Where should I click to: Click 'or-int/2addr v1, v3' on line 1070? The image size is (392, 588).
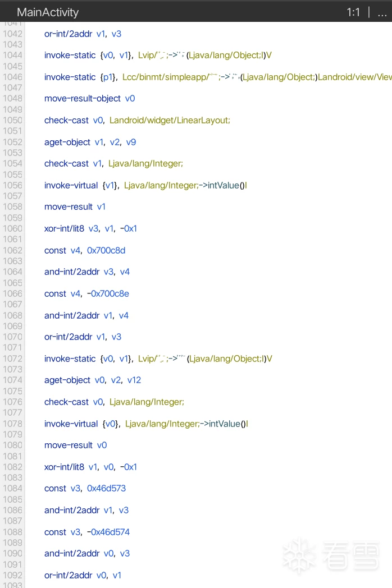pyautogui.click(x=83, y=337)
